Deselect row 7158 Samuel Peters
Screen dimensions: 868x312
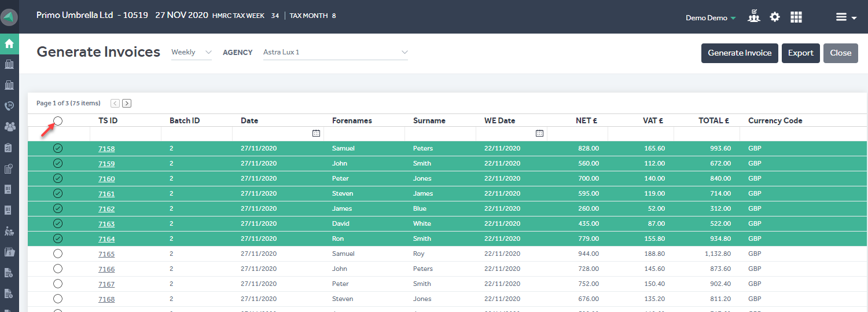(58, 148)
